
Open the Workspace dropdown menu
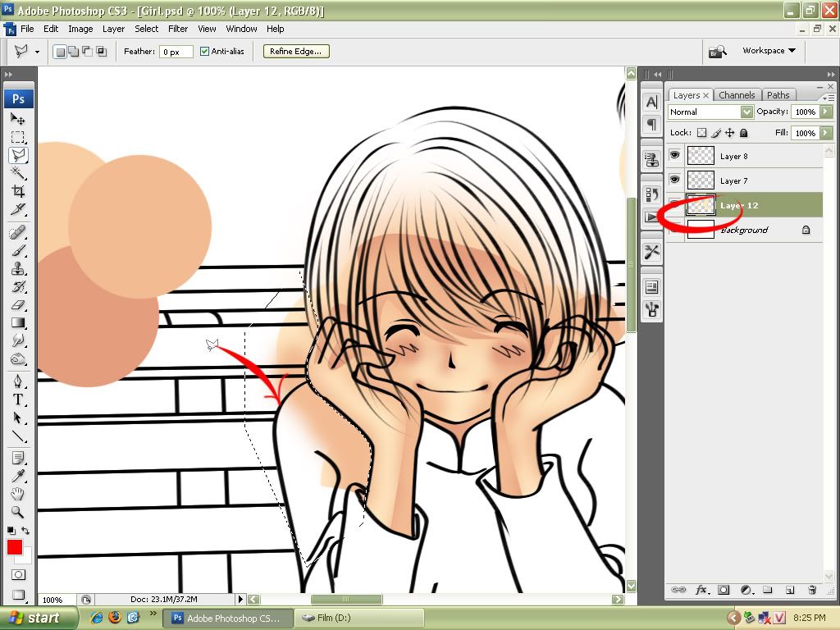click(x=769, y=51)
